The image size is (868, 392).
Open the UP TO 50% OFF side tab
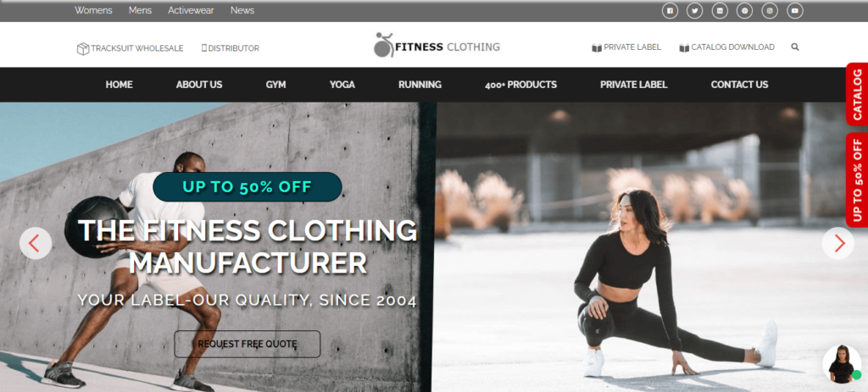(857, 179)
